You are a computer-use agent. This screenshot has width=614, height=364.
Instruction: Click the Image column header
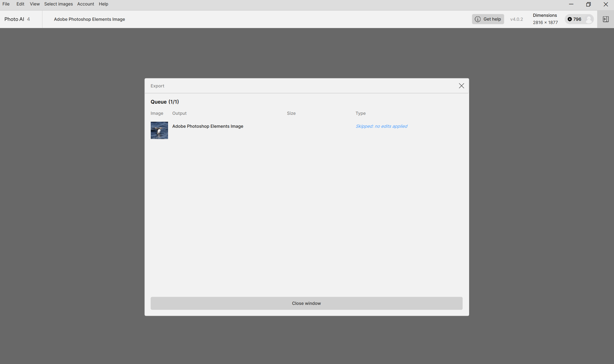point(157,113)
